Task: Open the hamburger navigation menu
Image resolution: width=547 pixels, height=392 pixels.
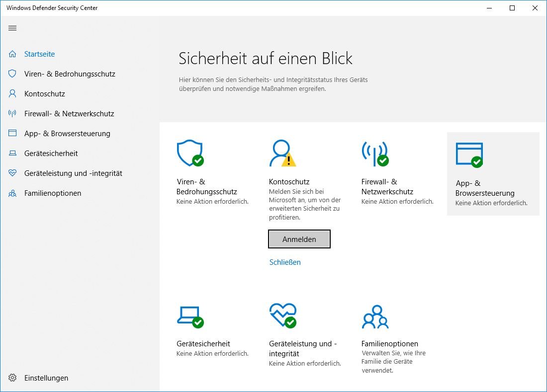Action: click(12, 28)
